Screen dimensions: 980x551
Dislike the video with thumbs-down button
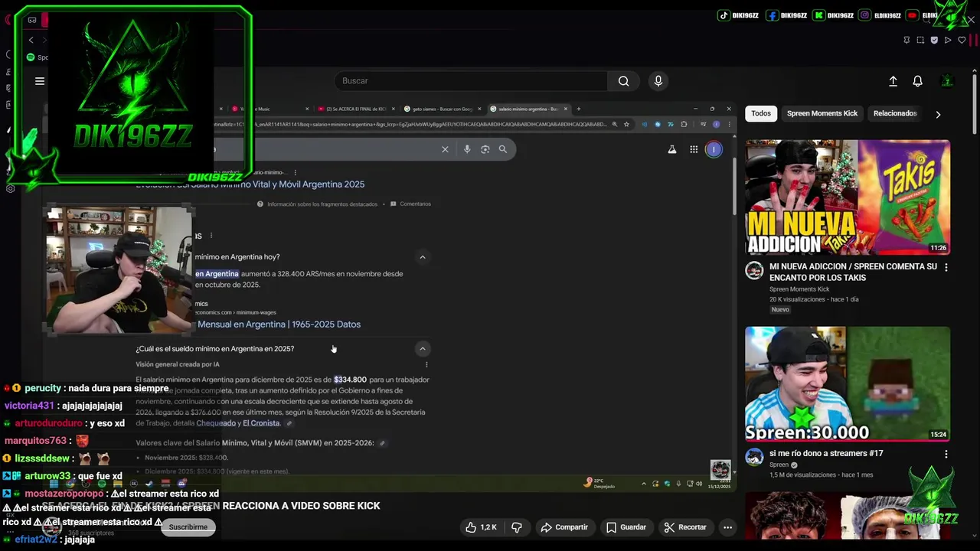(x=517, y=527)
